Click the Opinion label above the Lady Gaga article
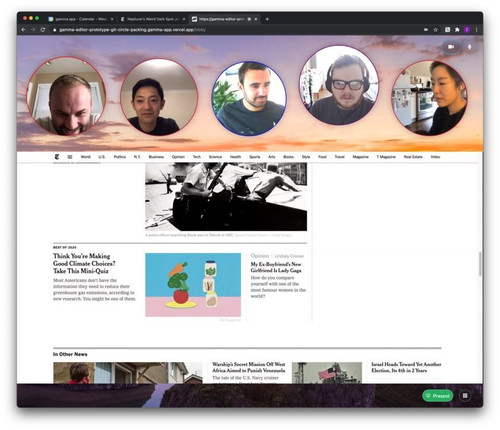The image size is (500, 430). (x=260, y=256)
